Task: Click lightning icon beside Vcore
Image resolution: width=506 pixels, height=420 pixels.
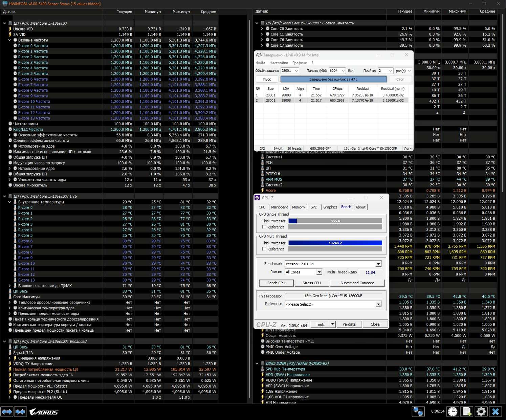Action: click(262, 191)
